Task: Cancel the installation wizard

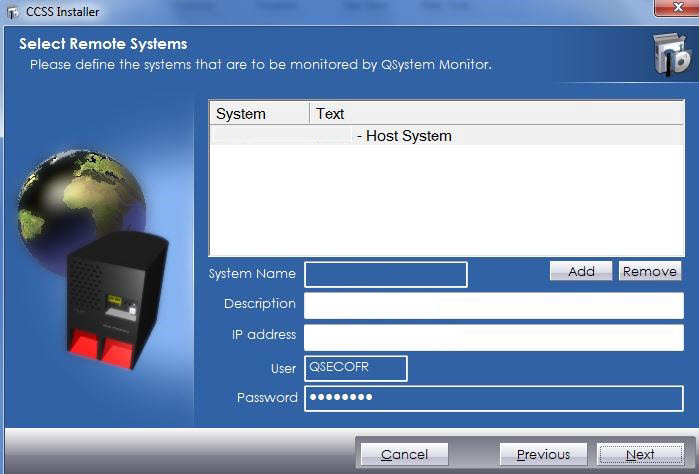Action: tap(404, 455)
